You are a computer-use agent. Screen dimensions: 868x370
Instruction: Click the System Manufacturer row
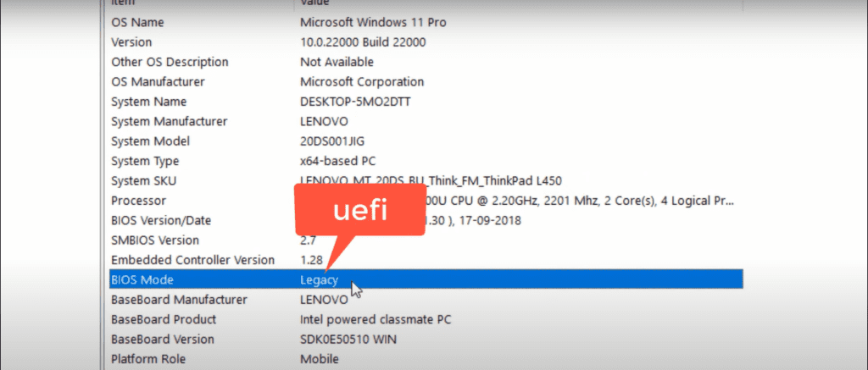tap(169, 122)
